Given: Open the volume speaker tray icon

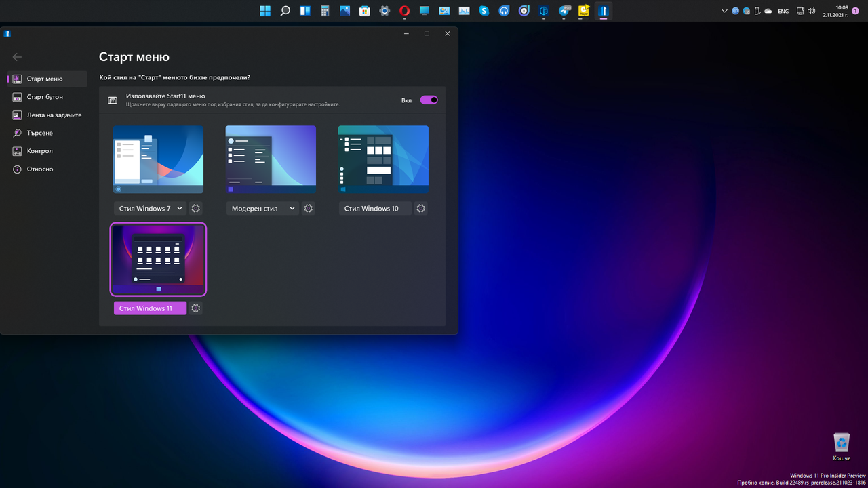Looking at the screenshot, I should coord(811,11).
